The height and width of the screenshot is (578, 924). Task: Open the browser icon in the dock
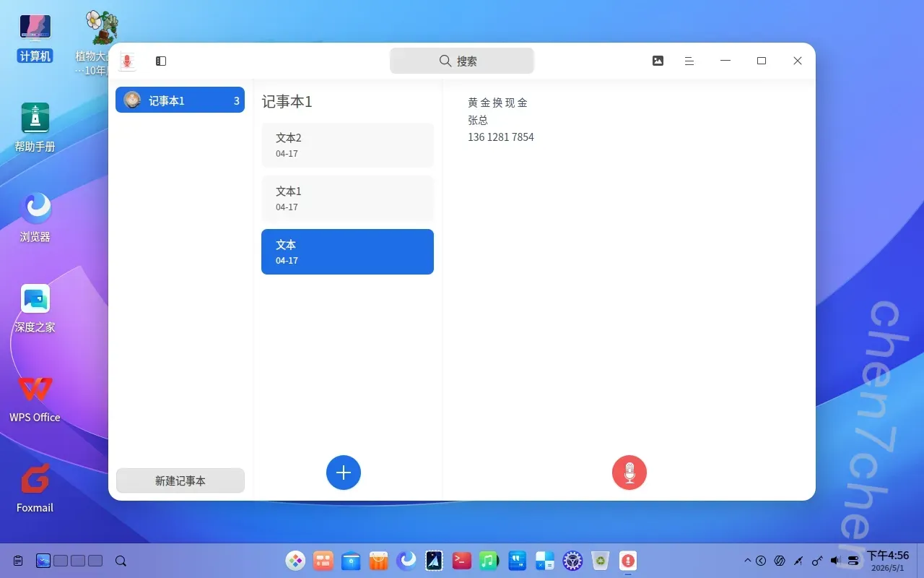(406, 561)
